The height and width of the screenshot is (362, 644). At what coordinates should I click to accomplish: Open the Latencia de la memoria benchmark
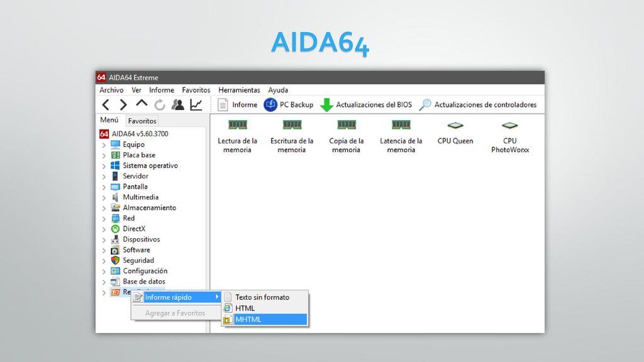[401, 137]
